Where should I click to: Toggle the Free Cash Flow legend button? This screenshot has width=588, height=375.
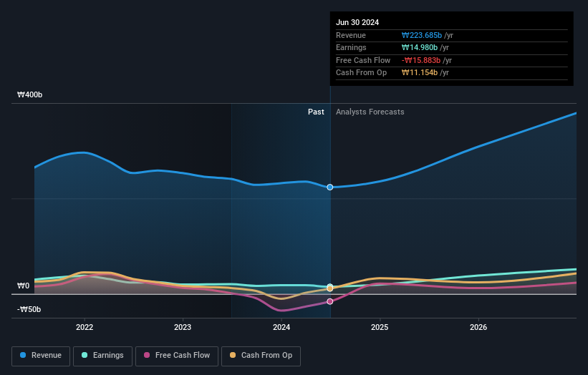pos(177,356)
